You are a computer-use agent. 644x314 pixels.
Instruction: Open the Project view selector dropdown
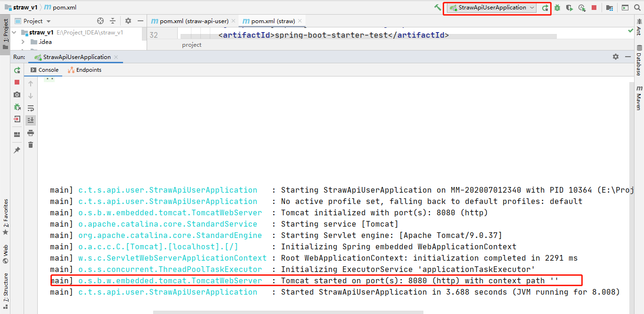(x=33, y=21)
